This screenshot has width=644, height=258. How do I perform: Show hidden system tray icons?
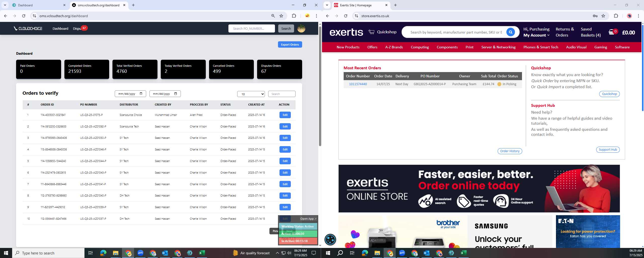277,253
